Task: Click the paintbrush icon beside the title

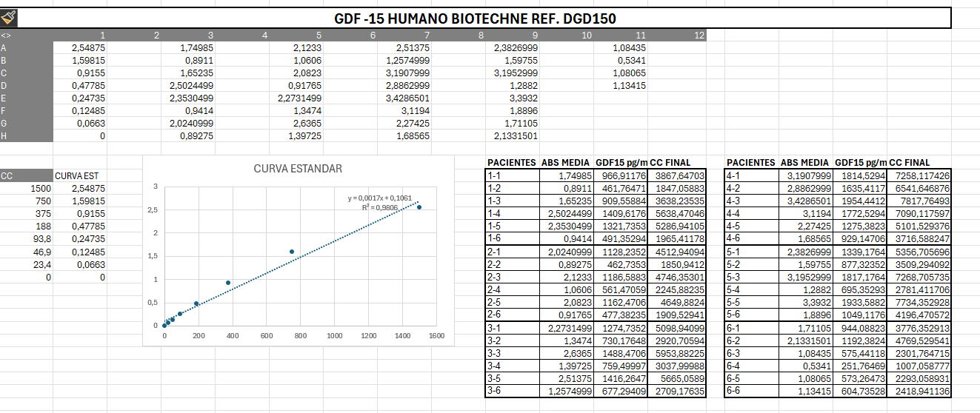Action: [x=9, y=17]
